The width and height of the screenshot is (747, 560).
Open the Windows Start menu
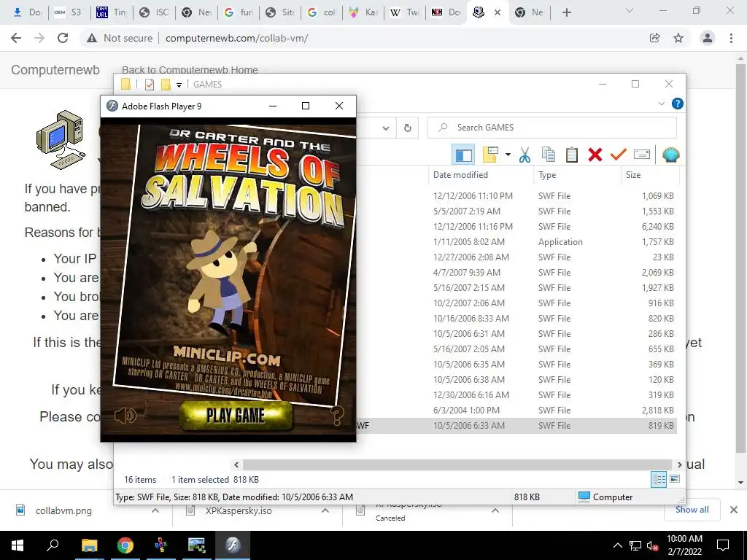click(18, 545)
